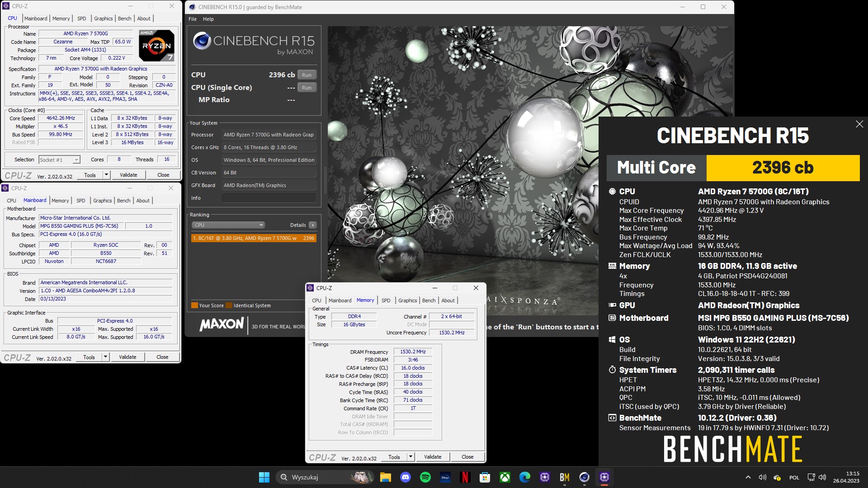This screenshot has width=868, height=488.
Task: Launch Microsoft Edge from the taskbar
Action: tap(524, 477)
